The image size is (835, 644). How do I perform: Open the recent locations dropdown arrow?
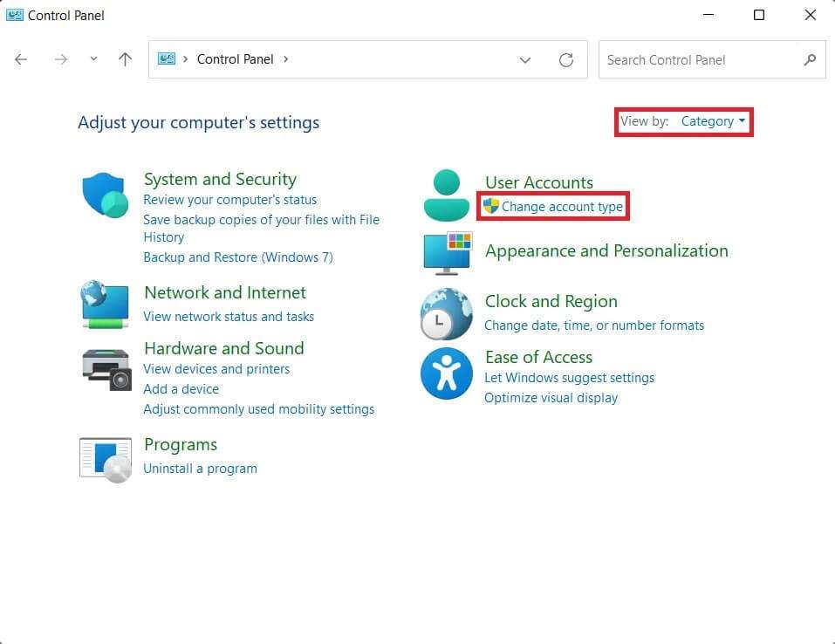click(x=93, y=59)
